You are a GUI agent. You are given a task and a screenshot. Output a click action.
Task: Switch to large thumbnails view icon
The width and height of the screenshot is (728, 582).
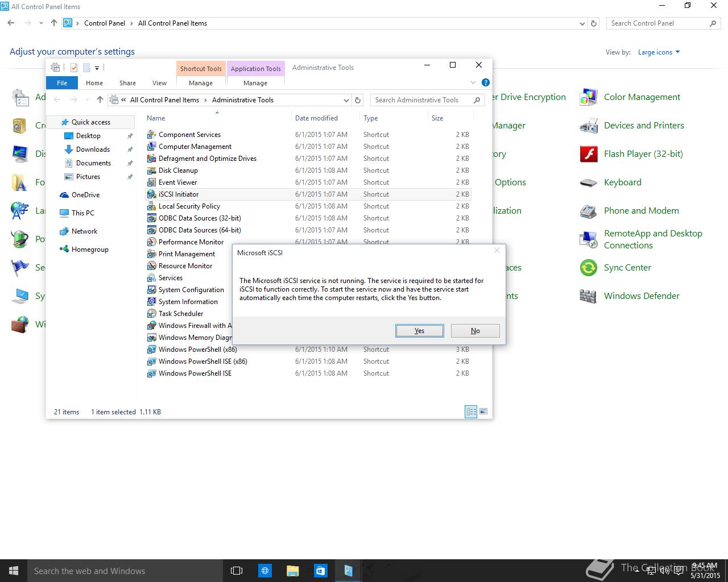pos(483,411)
